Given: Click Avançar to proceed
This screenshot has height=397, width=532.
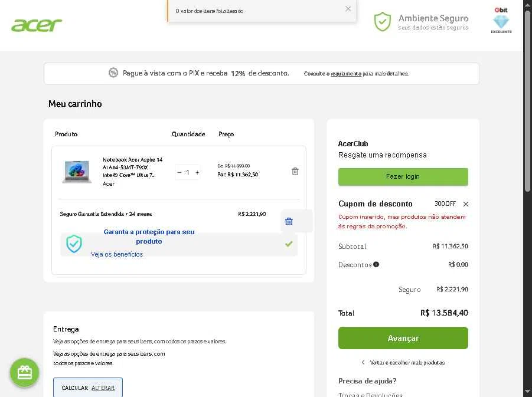Looking at the screenshot, I should coord(403,338).
